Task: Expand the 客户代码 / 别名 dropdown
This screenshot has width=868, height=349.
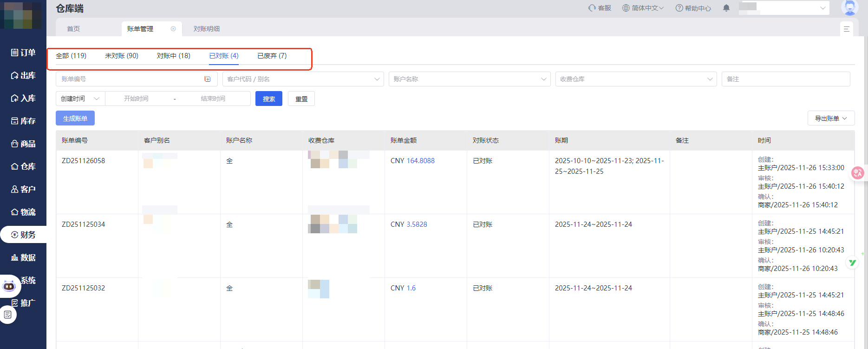Action: tap(303, 79)
